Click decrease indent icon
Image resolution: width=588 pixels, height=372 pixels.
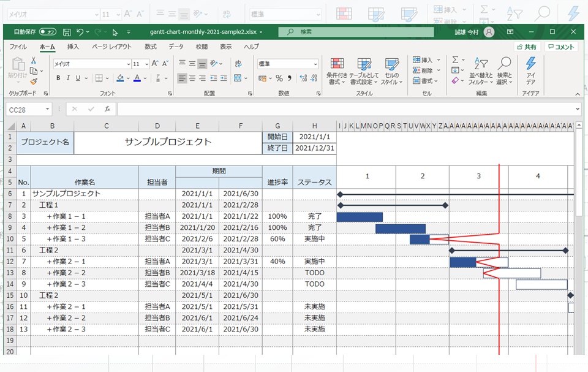pos(213,78)
